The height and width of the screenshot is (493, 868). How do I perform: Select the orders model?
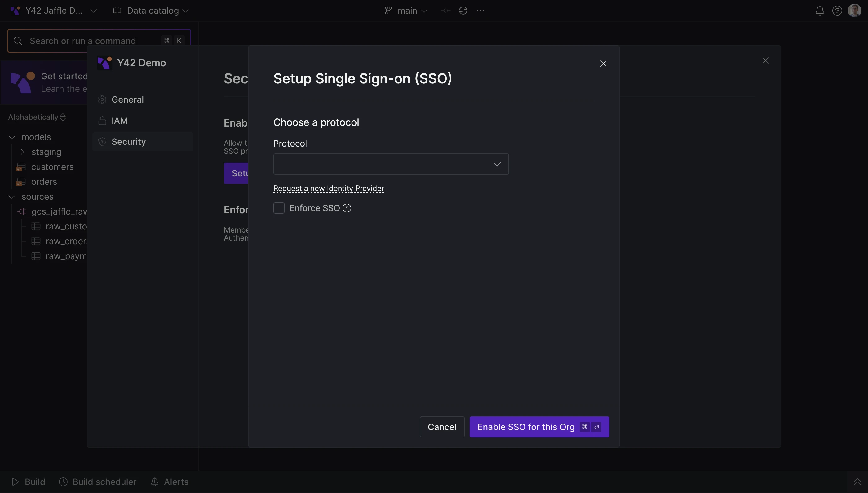[44, 182]
